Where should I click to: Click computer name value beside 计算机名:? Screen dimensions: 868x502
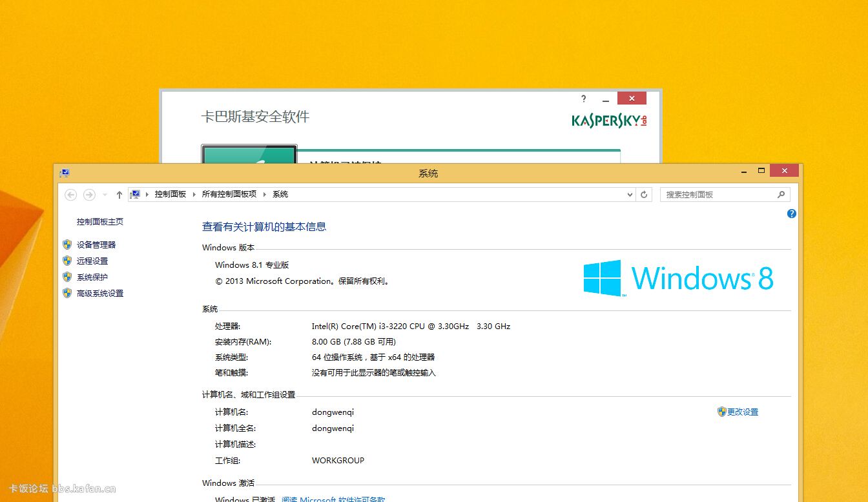click(x=333, y=412)
